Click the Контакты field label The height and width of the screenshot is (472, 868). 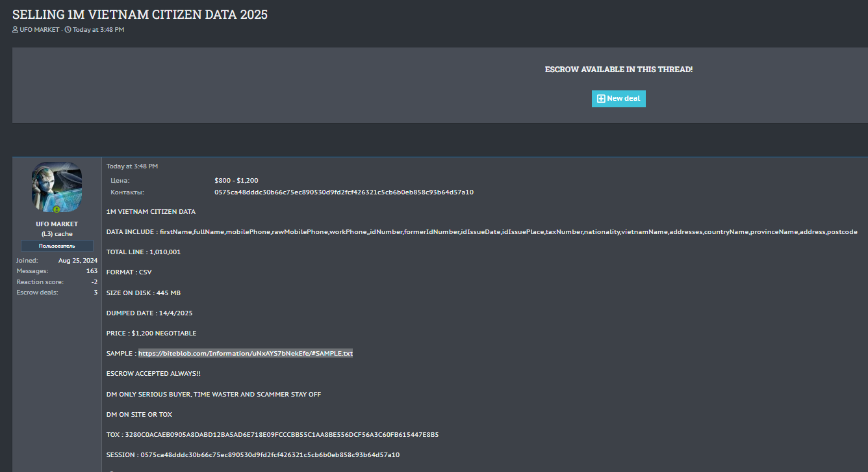127,192
